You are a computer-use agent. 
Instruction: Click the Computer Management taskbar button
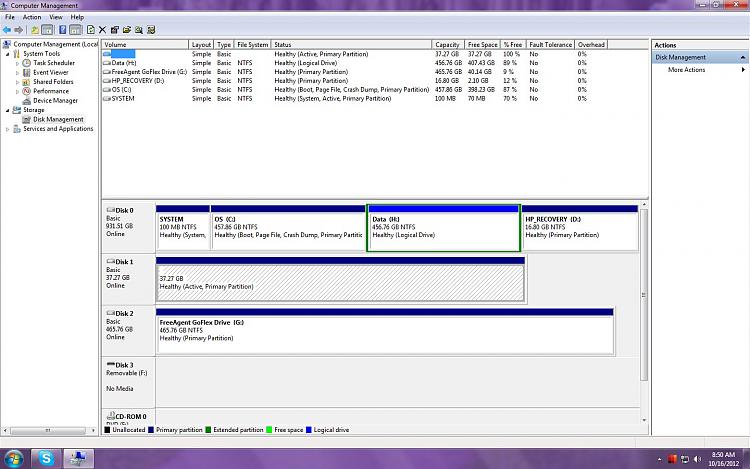point(78,458)
